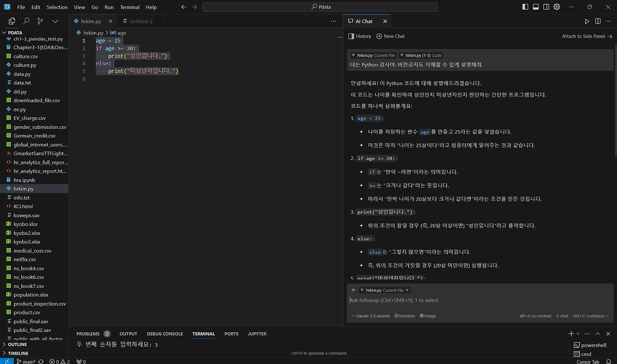Expand the OUTLINE section
Image resolution: width=617 pixels, height=364 pixels.
pyautogui.click(x=34, y=345)
